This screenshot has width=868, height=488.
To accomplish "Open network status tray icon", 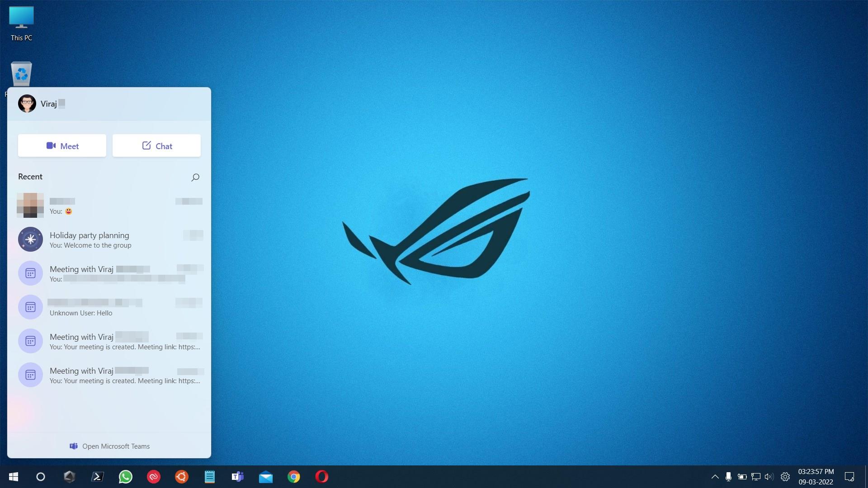I will [755, 477].
